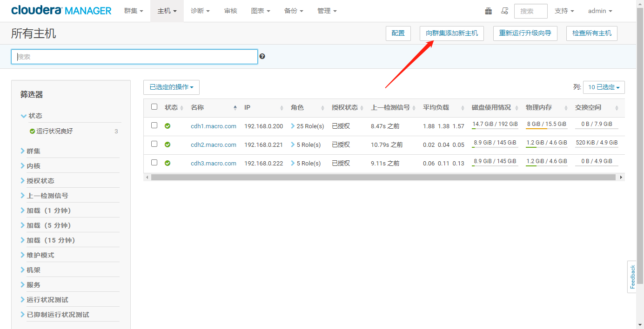Sort by the 状态 column sort icon

click(181, 108)
